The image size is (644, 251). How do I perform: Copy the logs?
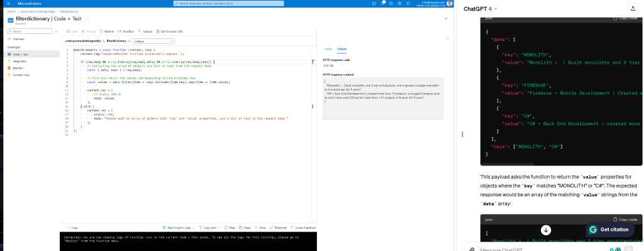[245, 228]
